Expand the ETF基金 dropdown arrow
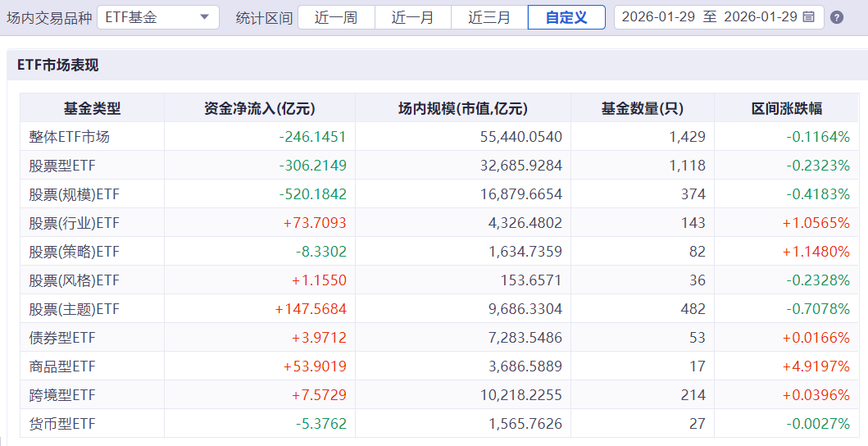 click(x=204, y=17)
